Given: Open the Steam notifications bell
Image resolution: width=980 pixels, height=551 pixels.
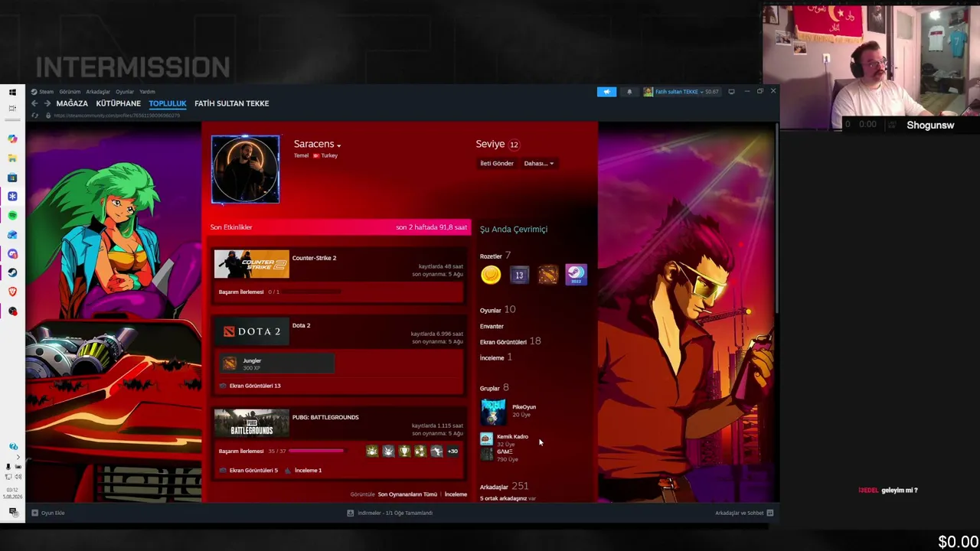Looking at the screenshot, I should click(629, 92).
